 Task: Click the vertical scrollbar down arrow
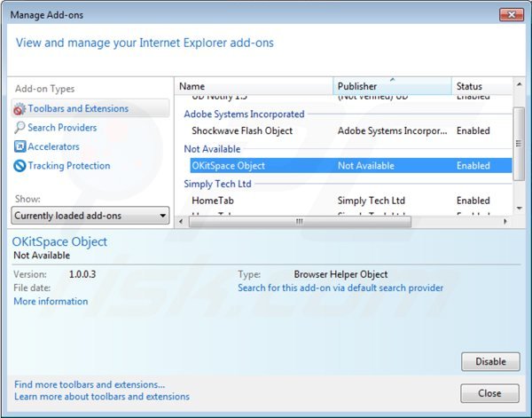pos(519,209)
